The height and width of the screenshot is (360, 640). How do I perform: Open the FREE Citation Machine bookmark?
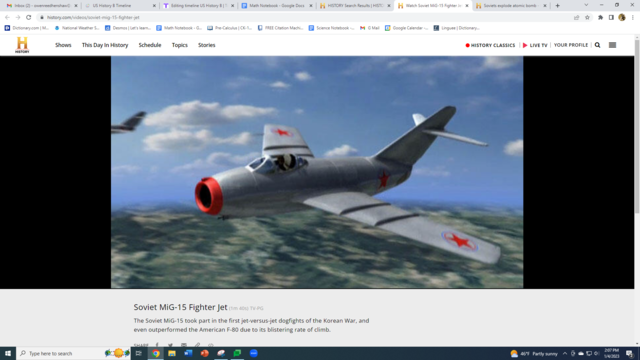click(280, 28)
